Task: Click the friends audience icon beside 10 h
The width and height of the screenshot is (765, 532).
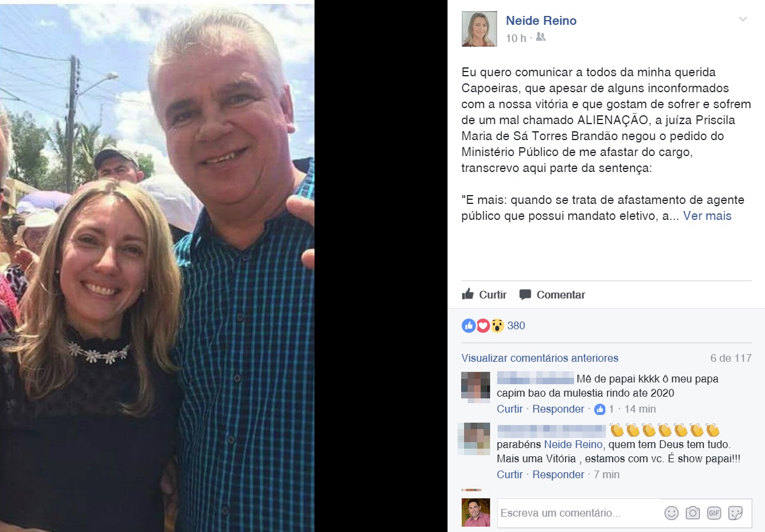Action: [x=540, y=37]
